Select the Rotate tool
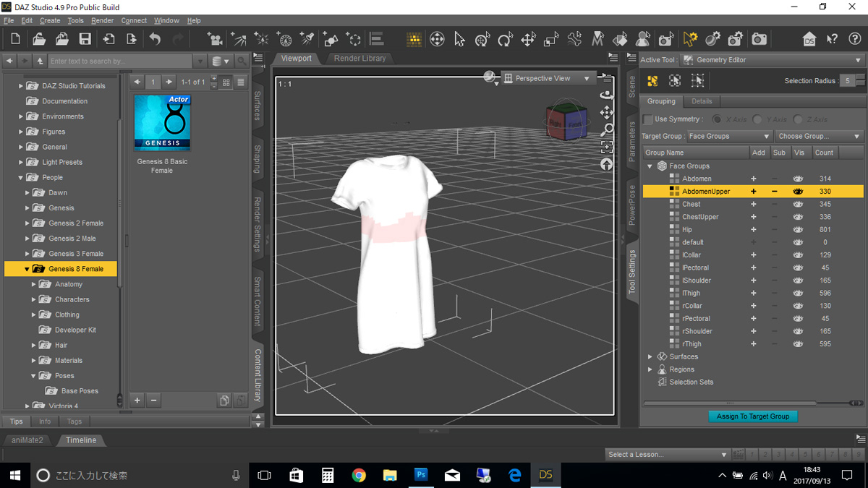This screenshot has width=868, height=488. click(x=506, y=39)
